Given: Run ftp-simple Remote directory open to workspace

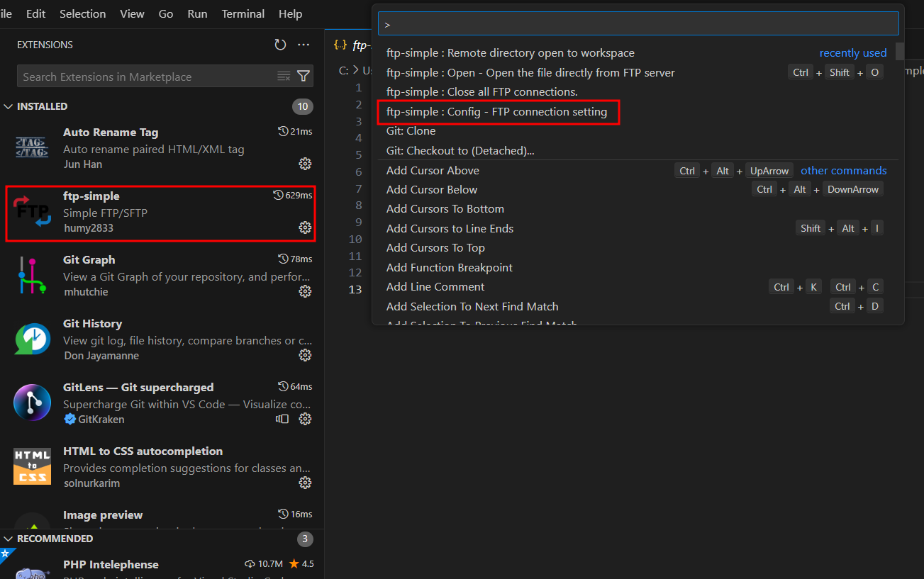Looking at the screenshot, I should click(x=638, y=53).
